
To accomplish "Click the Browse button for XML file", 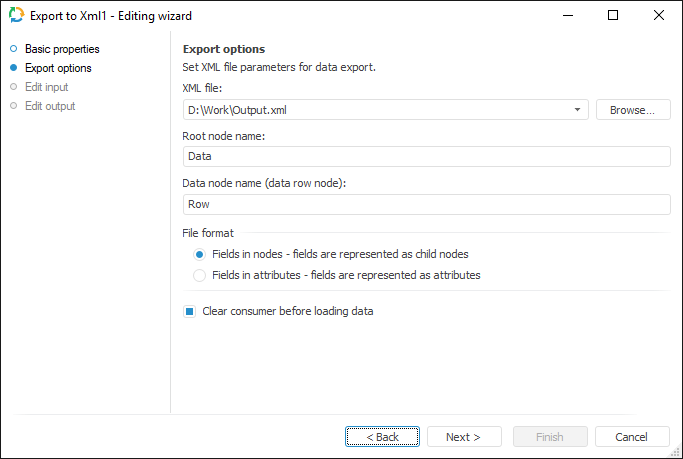I will tap(633, 110).
